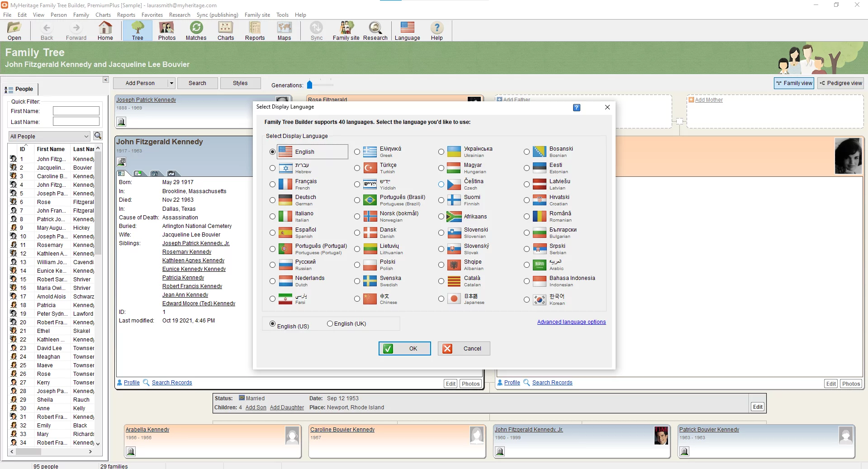Close the Select Display Language dialog
The width and height of the screenshot is (868, 469).
[607, 107]
